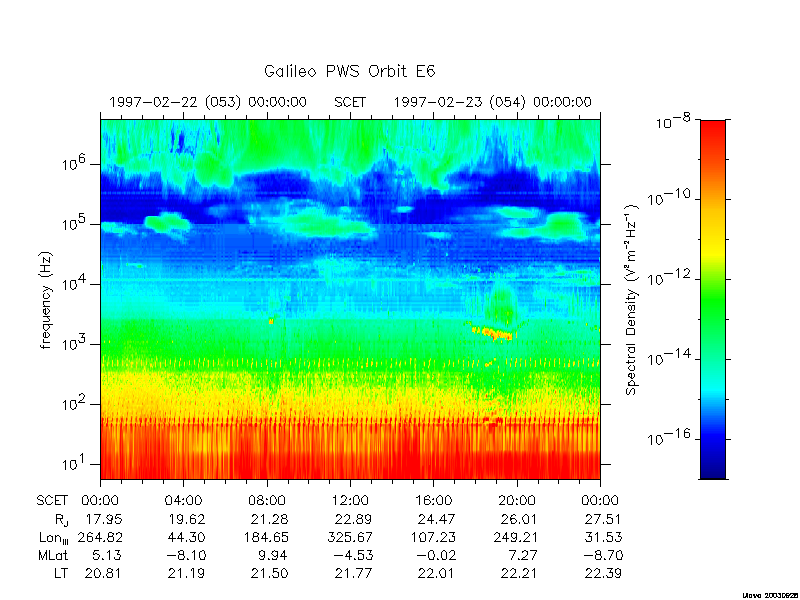Pick the 10^4 frequency tick label

point(76,283)
